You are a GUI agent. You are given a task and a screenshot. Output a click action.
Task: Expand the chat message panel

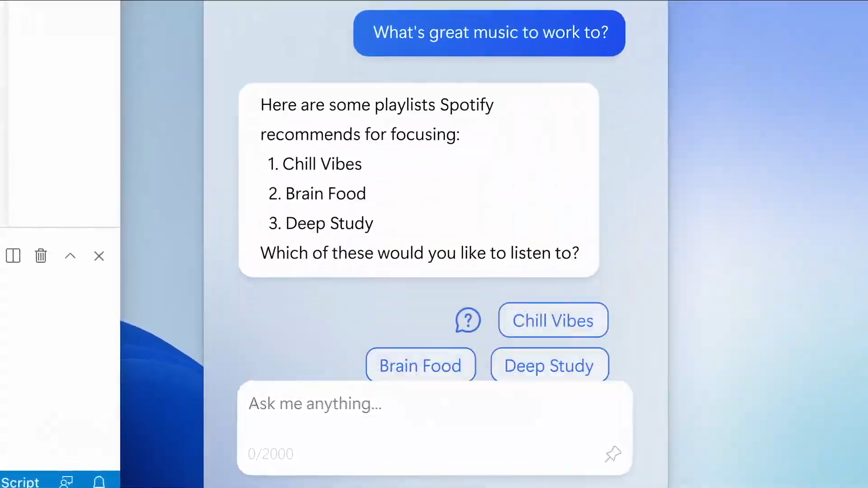pyautogui.click(x=13, y=256)
